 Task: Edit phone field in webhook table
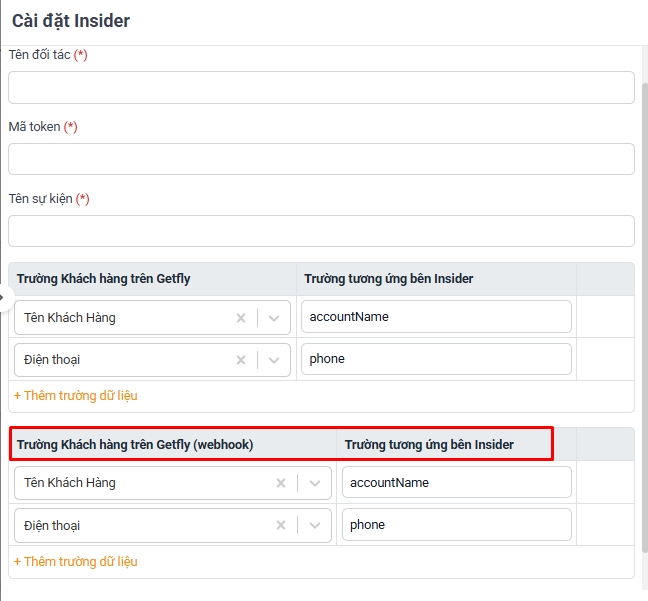click(457, 525)
